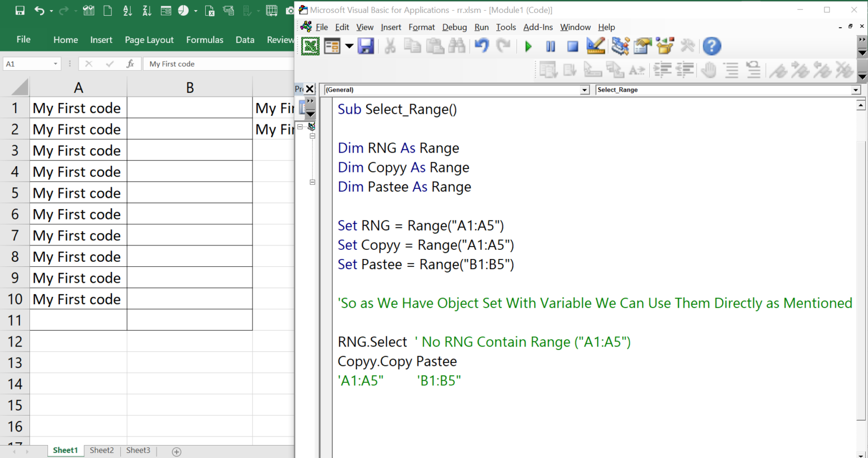Open the Properties Window icon
This screenshot has width=868, height=458.
coord(643,46)
